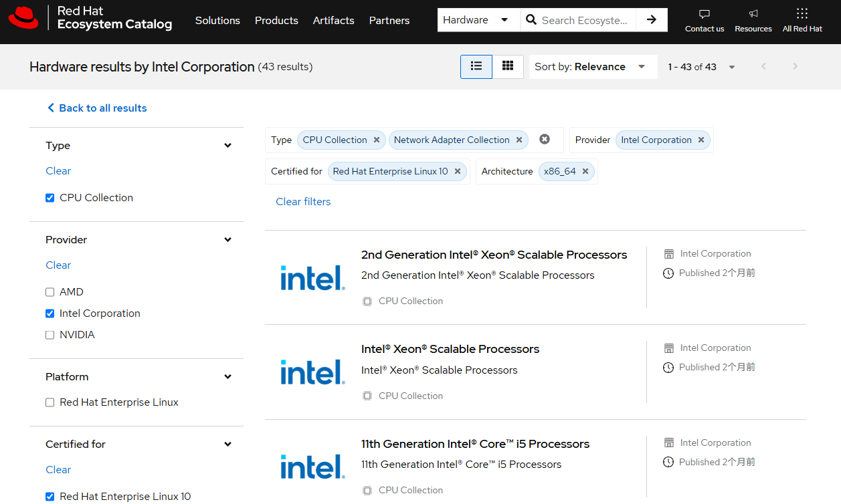Image resolution: width=841 pixels, height=504 pixels.
Task: Switch to list view layout
Action: pos(476,66)
